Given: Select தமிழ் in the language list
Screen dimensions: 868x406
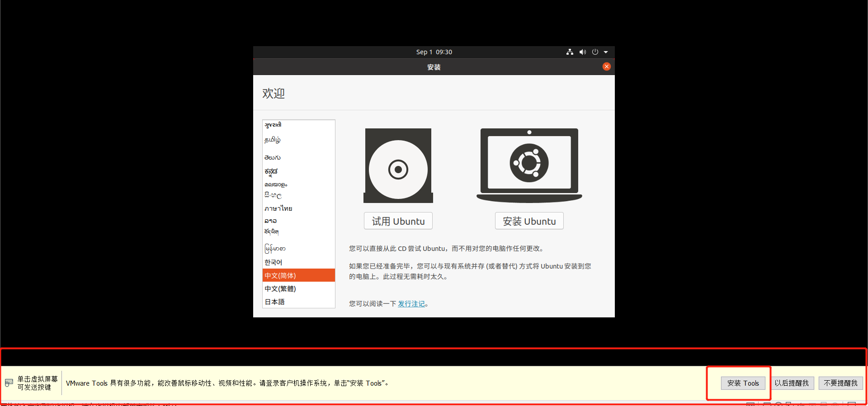Looking at the screenshot, I should pos(298,140).
